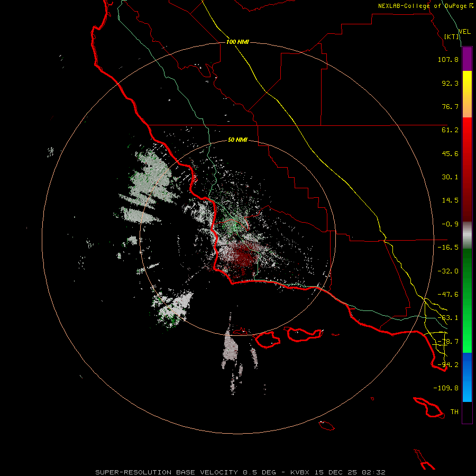The image size is (476, 476).
Task: Click the black TH color bar segment
Action: pos(467,413)
